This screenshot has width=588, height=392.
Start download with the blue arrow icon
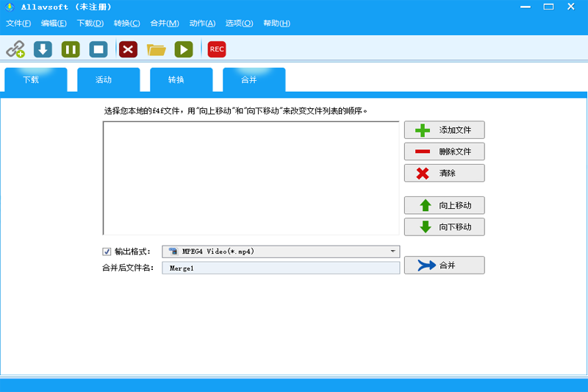(43, 49)
